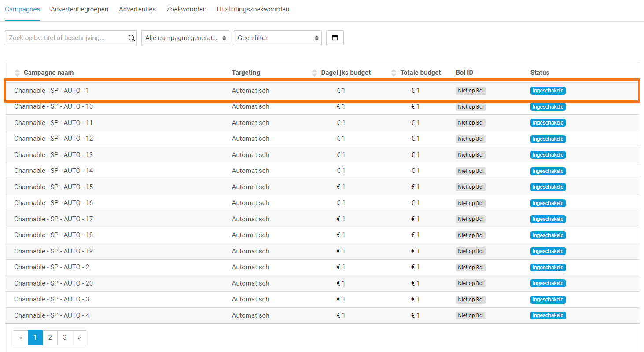Switch to the Campagnes tab

tap(22, 9)
